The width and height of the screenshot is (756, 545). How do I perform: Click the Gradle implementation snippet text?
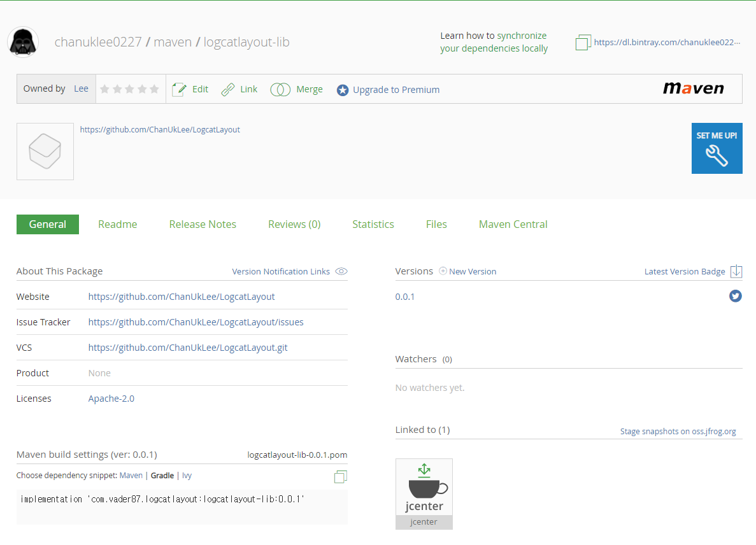click(x=162, y=499)
